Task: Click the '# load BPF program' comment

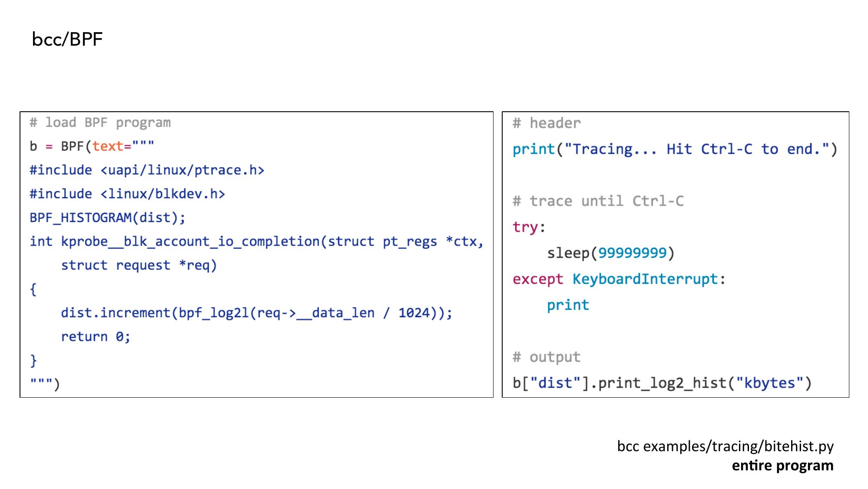Action: coord(100,123)
